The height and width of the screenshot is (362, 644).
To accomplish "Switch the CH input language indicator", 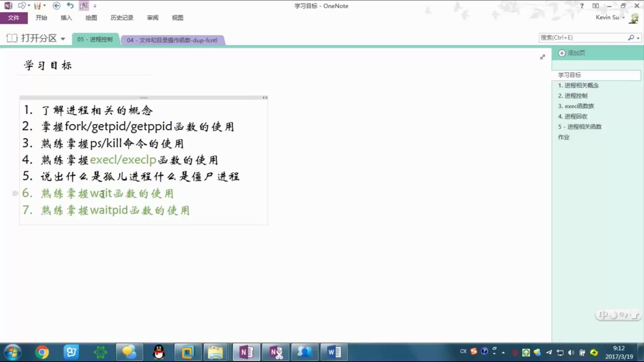I will tap(463, 351).
